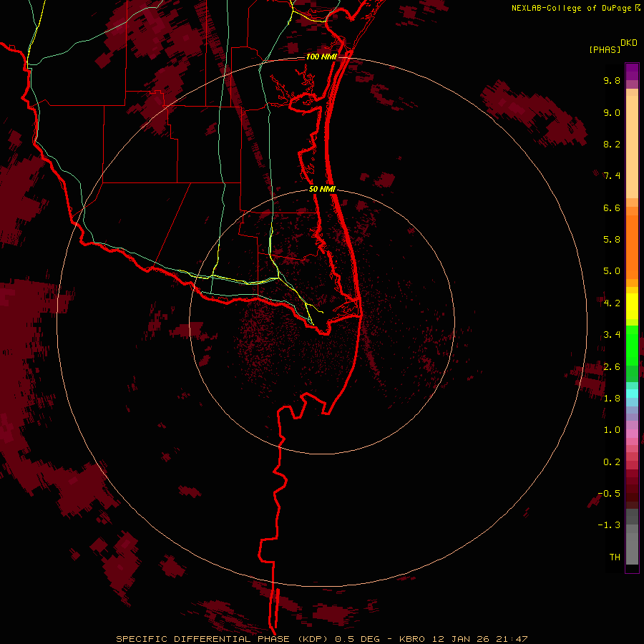Select the 8.2 scale label
The width and height of the screenshot is (644, 644).
pyautogui.click(x=612, y=144)
